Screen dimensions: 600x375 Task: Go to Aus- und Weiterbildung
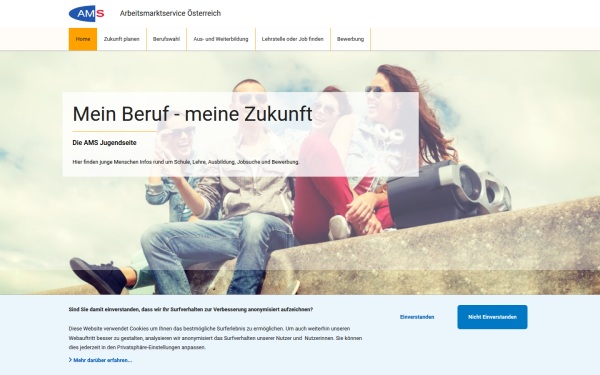click(x=221, y=39)
